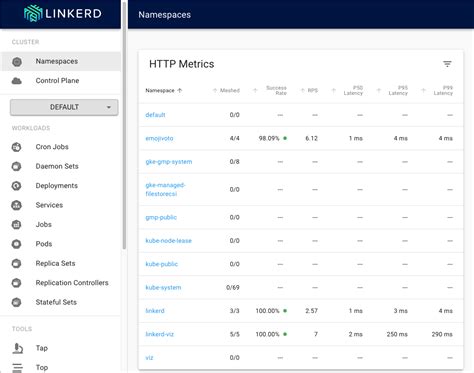Open the kube-system namespace link
This screenshot has width=474, height=373.
[x=163, y=287]
